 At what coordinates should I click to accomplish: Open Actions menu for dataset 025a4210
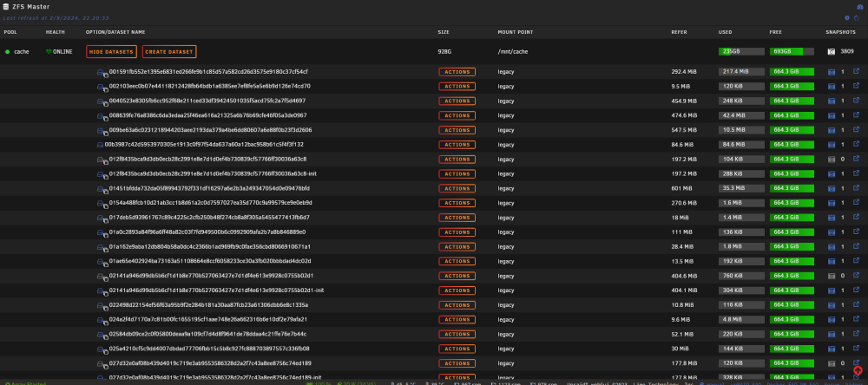(457, 349)
